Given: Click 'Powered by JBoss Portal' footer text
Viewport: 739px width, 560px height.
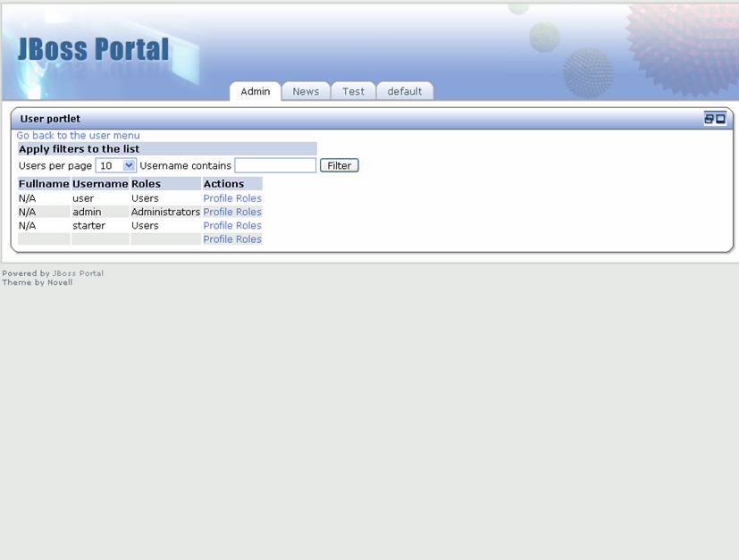Looking at the screenshot, I should point(53,273).
